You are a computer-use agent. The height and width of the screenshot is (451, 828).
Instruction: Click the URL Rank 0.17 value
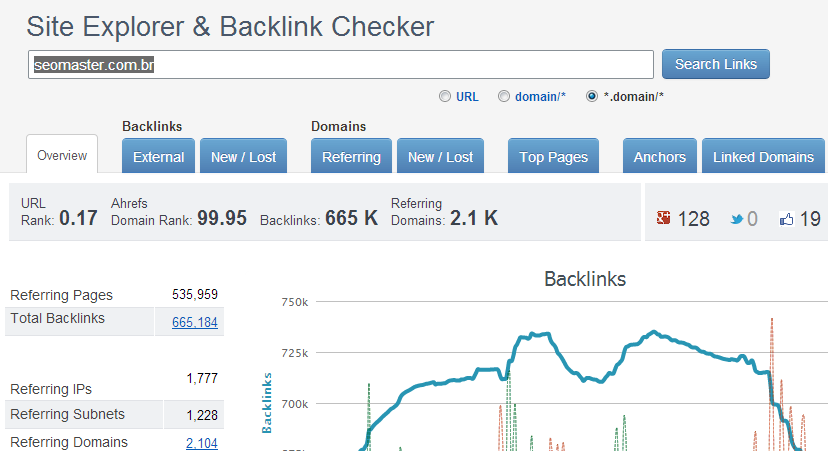pos(78,218)
